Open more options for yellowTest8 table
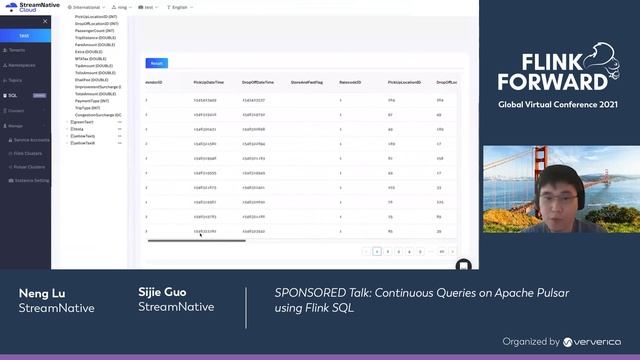Viewport: 640px width, 360px height. (120, 143)
